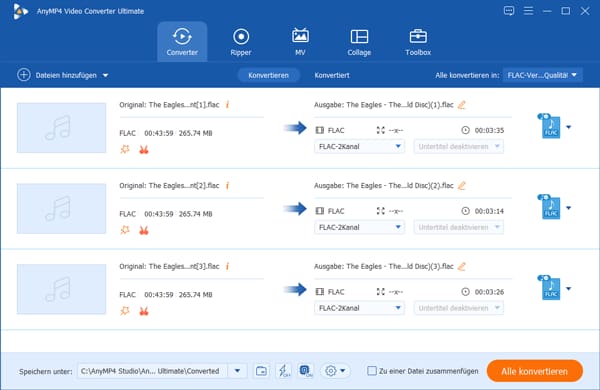The image size is (600, 390).
Task: Expand format arrow beside first FLAC icon
Action: (569, 127)
